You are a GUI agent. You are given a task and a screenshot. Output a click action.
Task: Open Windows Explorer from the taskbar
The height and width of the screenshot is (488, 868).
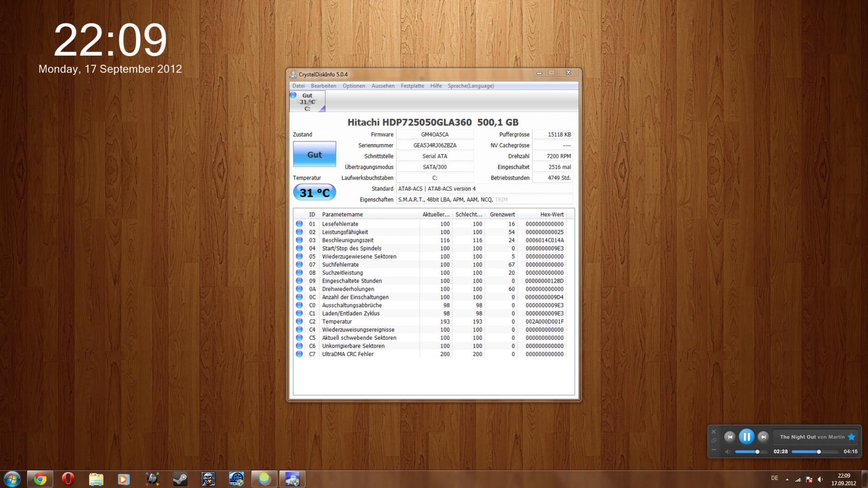point(96,479)
